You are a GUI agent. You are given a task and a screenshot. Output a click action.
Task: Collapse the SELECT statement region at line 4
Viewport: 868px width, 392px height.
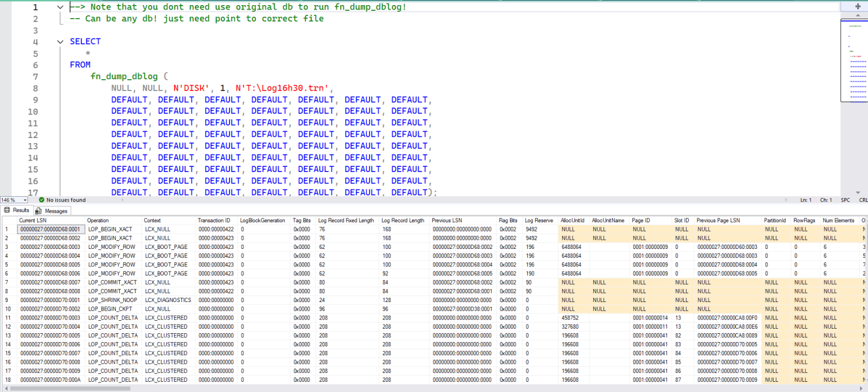(60, 41)
